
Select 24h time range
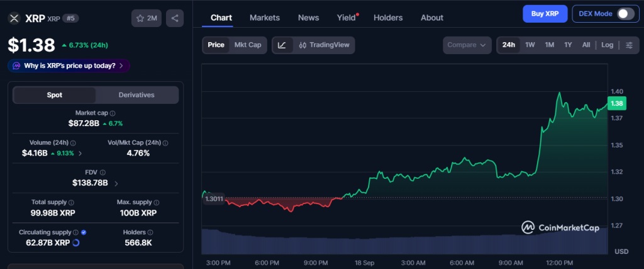click(508, 45)
